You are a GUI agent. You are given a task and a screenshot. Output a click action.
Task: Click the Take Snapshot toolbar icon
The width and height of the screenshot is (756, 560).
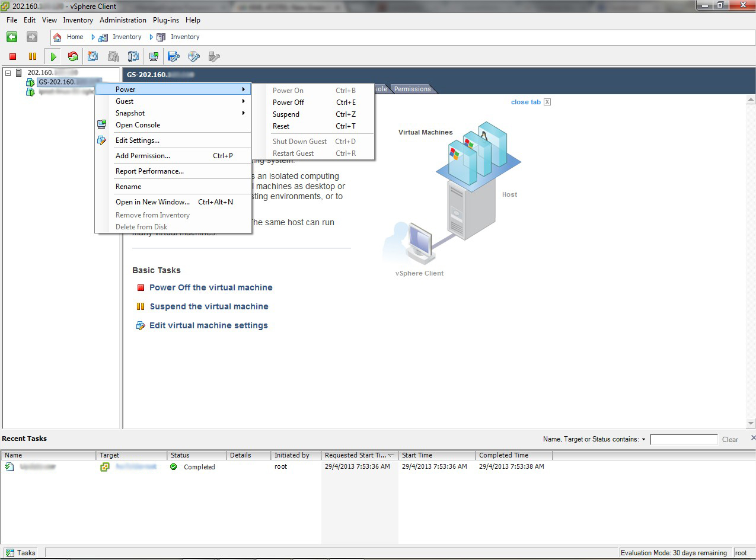coord(93,57)
